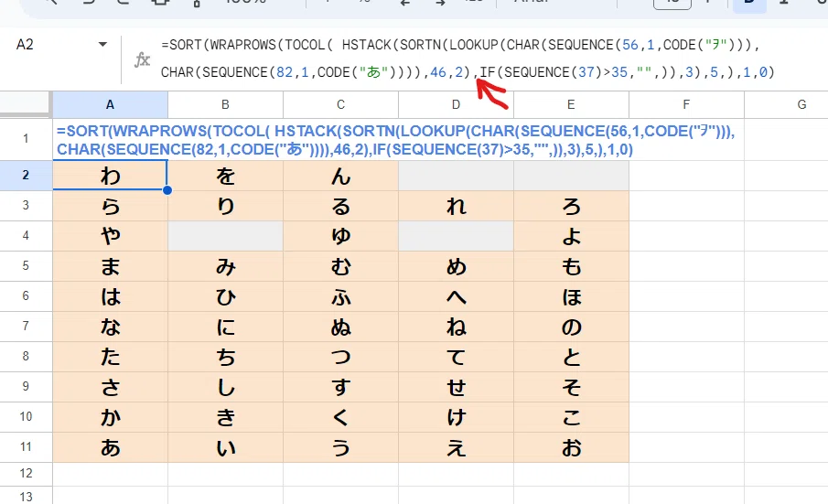Viewport: 828px width, 504px height.
Task: Click cell containing さ
Action: coord(110,386)
